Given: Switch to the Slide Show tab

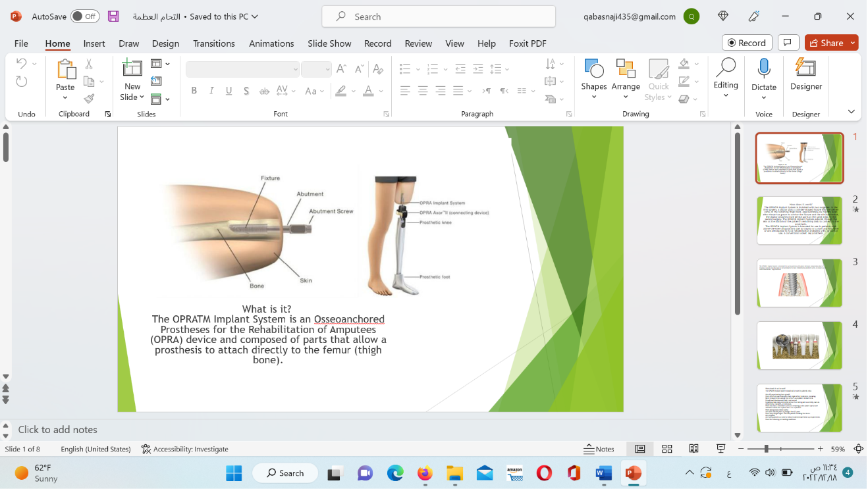Looking at the screenshot, I should click(x=329, y=43).
